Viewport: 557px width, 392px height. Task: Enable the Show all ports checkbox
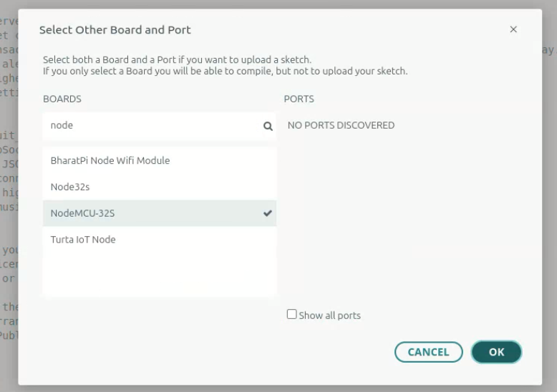pyautogui.click(x=291, y=314)
